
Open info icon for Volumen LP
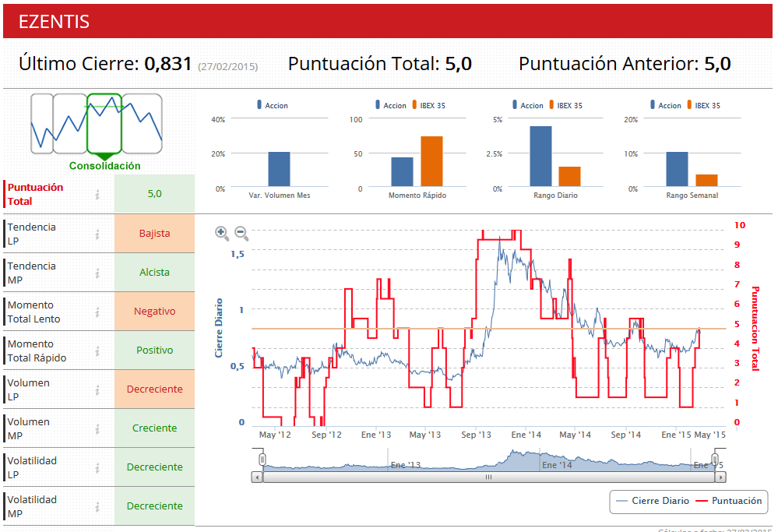97,389
